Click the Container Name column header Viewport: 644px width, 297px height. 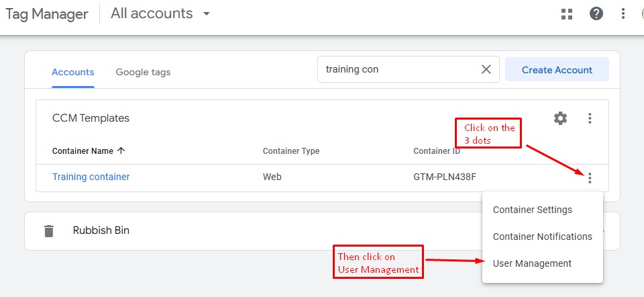coord(83,151)
